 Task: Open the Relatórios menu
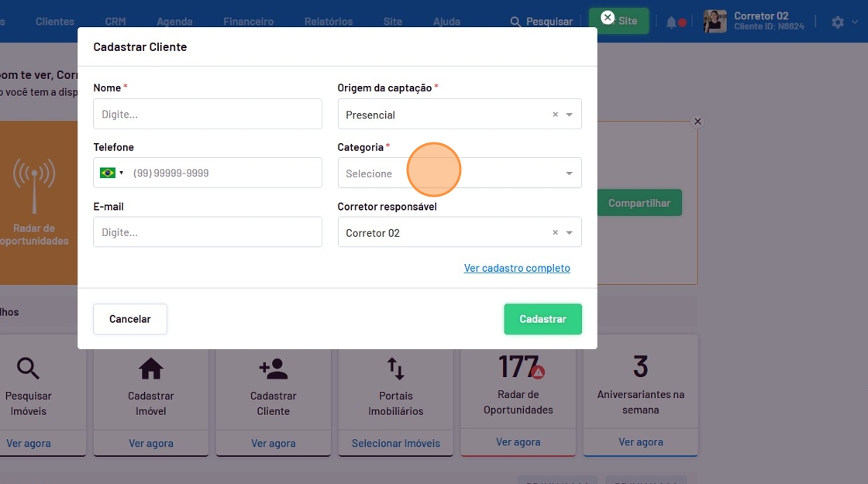(x=328, y=22)
